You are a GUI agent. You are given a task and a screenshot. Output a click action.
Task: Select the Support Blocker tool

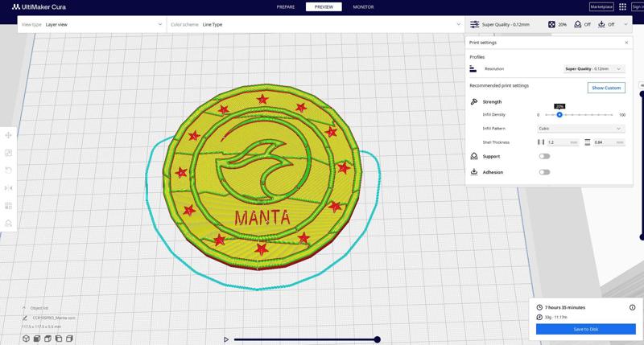click(8, 223)
